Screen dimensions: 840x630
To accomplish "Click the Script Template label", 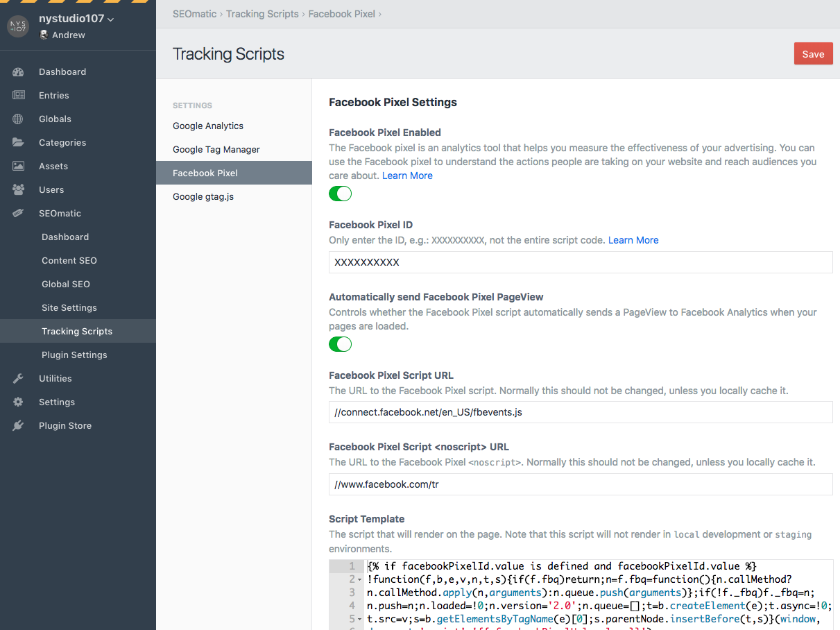I will coord(366,519).
